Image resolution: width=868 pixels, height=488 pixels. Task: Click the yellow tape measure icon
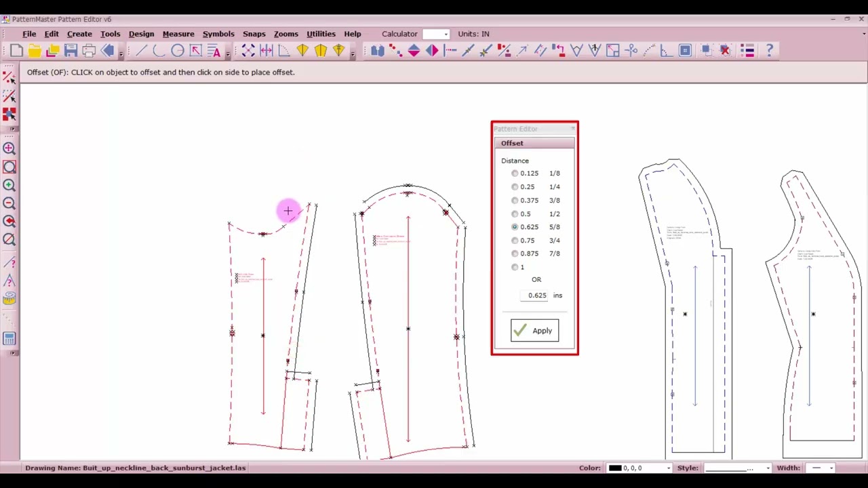(x=9, y=299)
